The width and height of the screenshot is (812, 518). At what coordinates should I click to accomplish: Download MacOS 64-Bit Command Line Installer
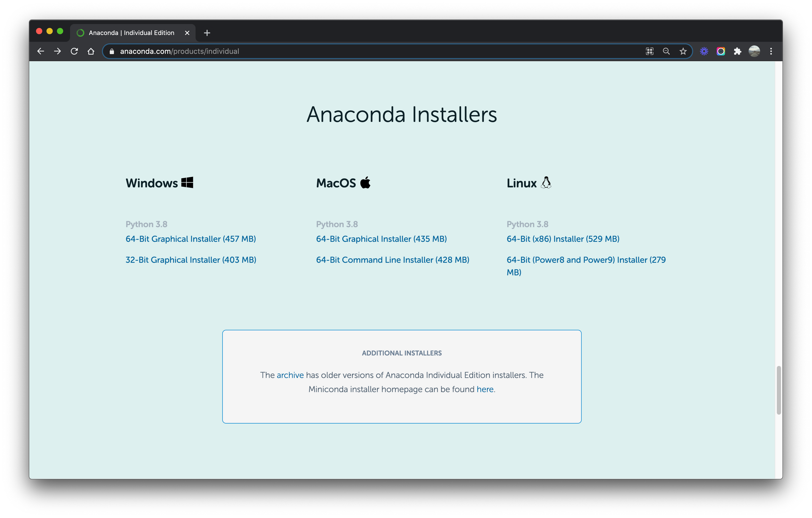coord(393,260)
